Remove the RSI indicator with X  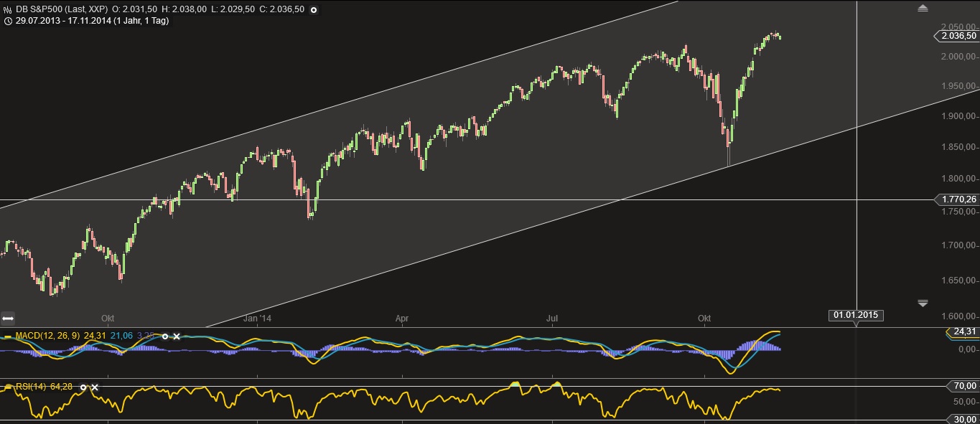click(x=95, y=387)
